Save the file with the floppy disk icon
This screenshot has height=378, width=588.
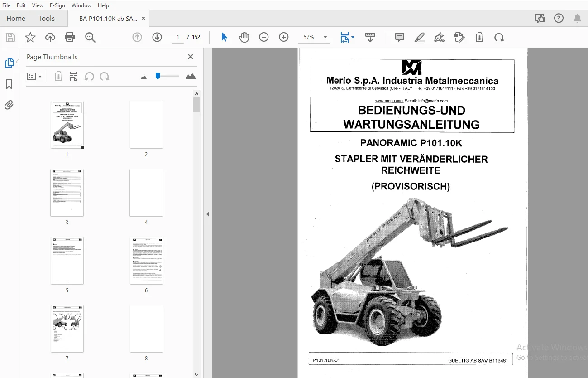tap(10, 37)
